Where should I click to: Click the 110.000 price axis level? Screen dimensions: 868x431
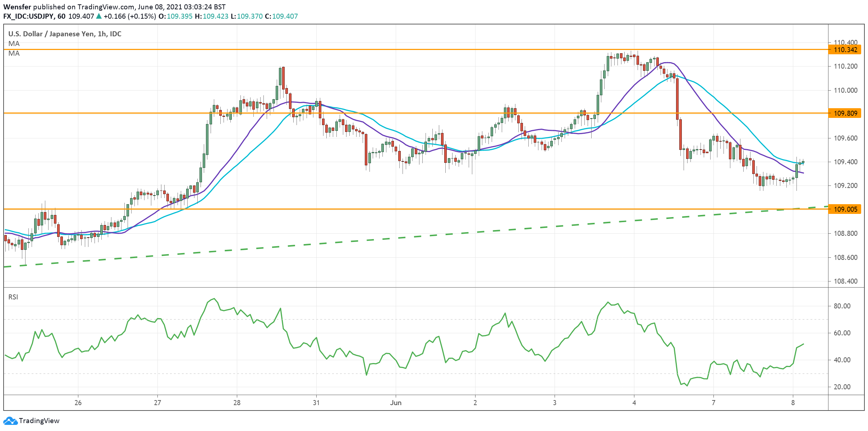click(845, 90)
